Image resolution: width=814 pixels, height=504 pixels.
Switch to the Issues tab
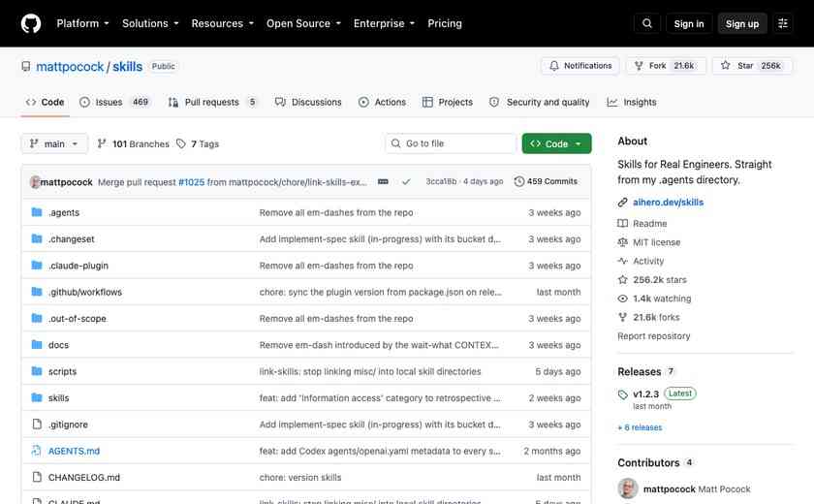coord(114,102)
